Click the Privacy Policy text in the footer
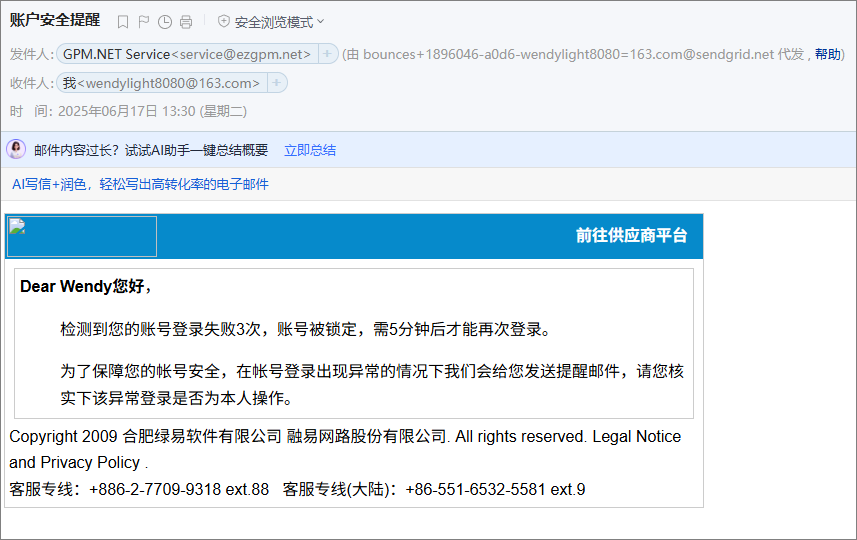This screenshot has width=857, height=540. 89,462
